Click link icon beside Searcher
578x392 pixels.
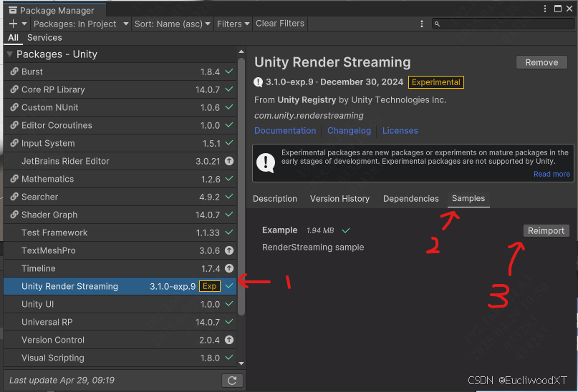pyautogui.click(x=14, y=197)
